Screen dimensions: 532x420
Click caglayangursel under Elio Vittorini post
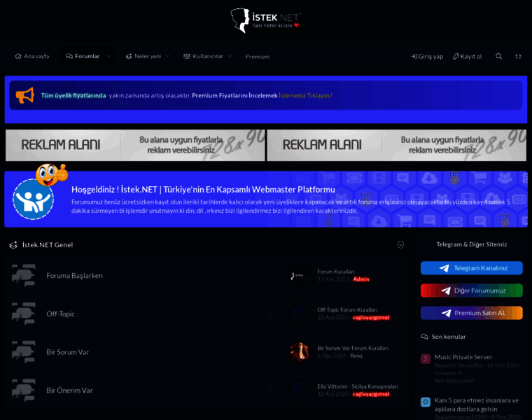point(371,394)
